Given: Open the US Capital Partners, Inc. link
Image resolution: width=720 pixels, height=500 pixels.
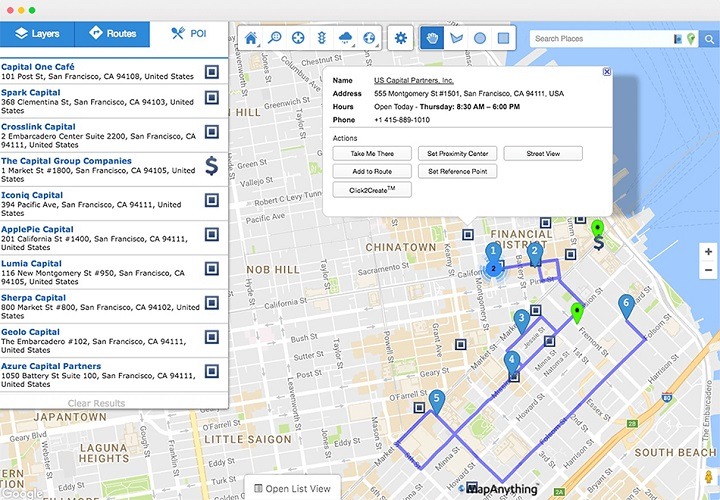Looking at the screenshot, I should coord(414,80).
